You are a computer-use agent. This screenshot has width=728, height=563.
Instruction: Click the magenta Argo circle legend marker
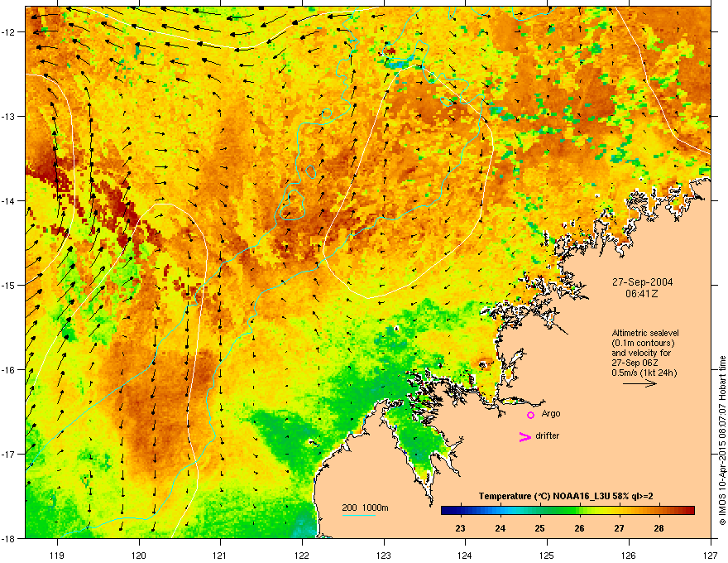tap(530, 415)
